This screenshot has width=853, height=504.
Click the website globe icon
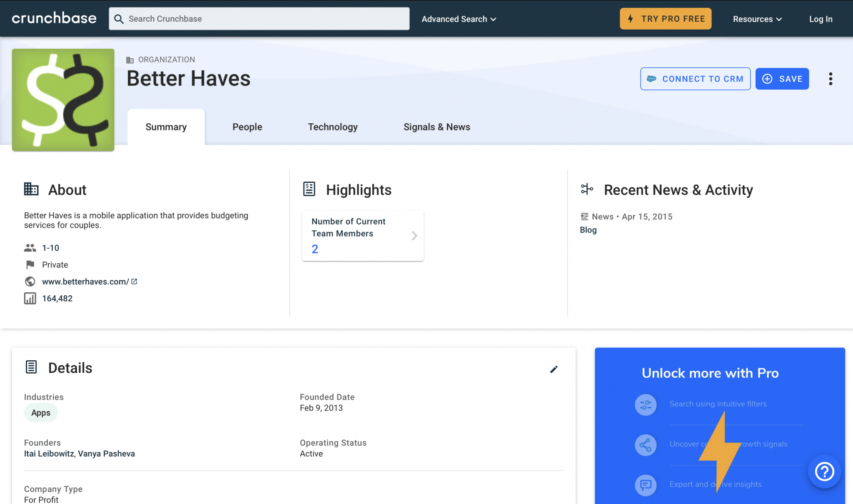pyautogui.click(x=30, y=282)
